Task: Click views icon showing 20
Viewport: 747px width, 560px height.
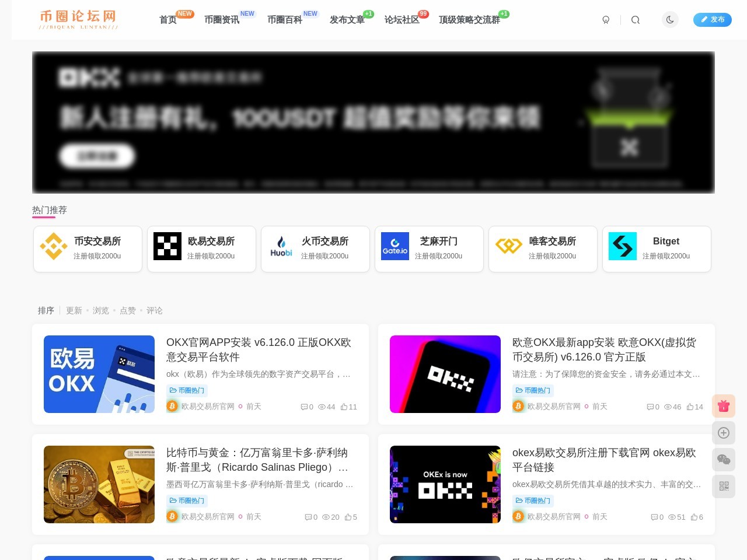Action: pos(326,517)
